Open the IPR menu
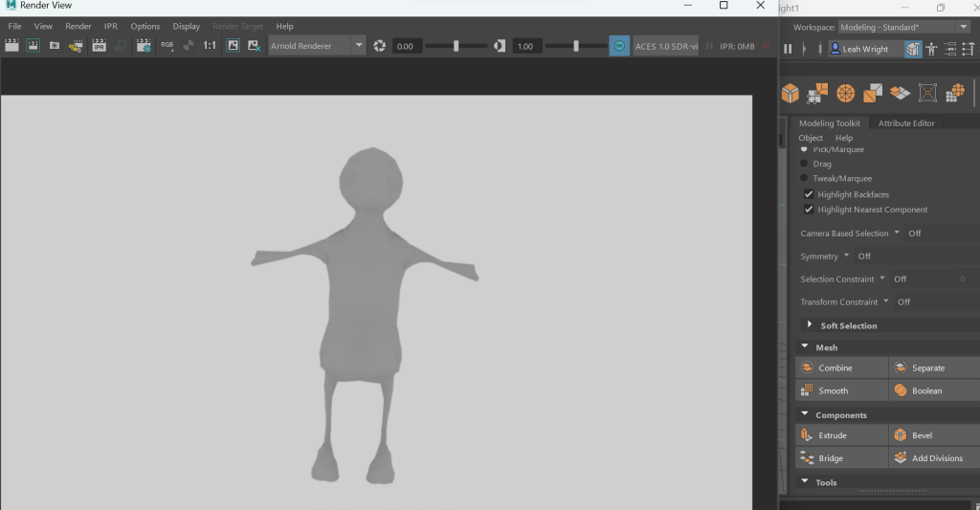The image size is (980, 510). click(111, 26)
